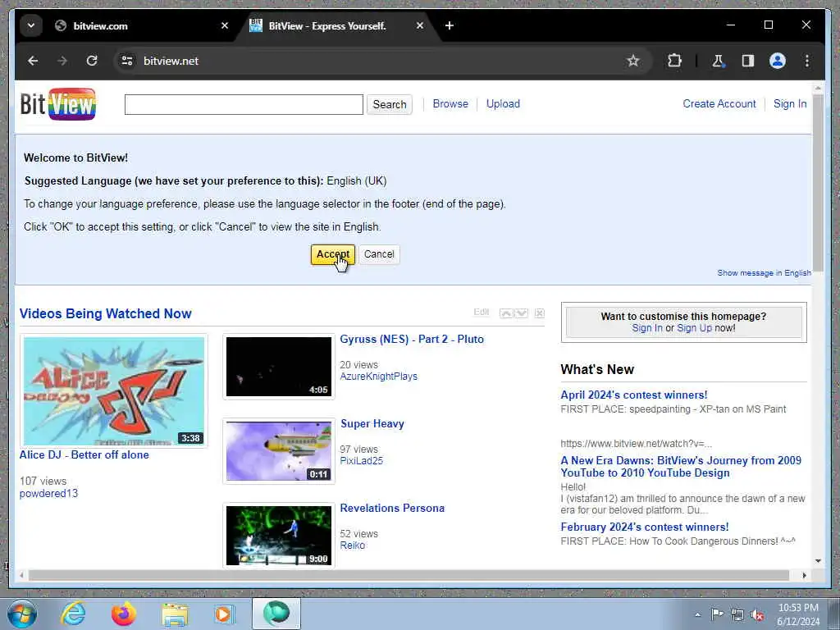Screen dimensions: 840x630
Task: Close the Videos Being Watched Now module
Action: [540, 313]
